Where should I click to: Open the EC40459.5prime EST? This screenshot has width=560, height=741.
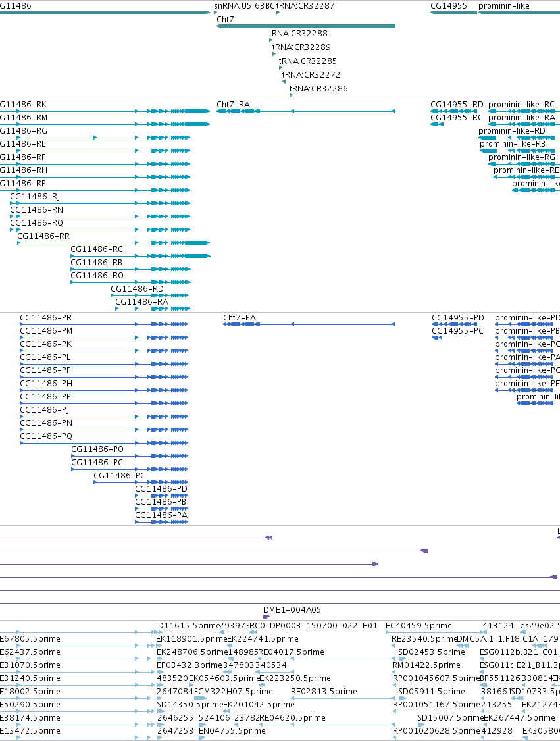[x=419, y=626]
